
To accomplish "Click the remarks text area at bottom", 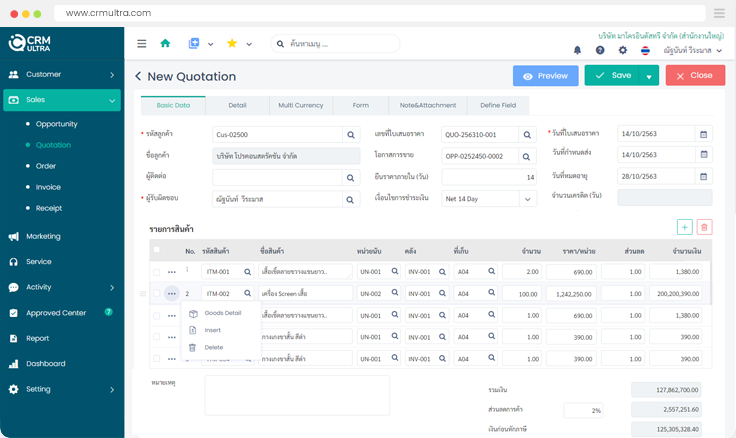I will pyautogui.click(x=297, y=395).
